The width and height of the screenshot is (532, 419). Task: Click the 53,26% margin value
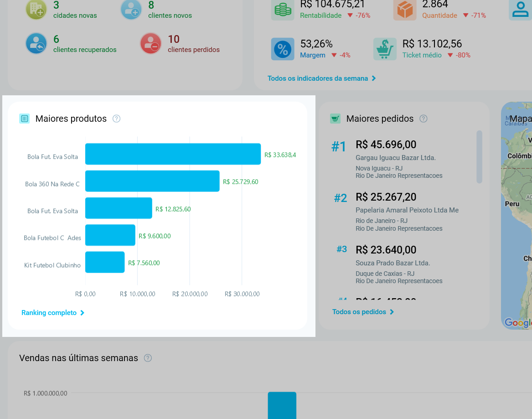tap(316, 44)
